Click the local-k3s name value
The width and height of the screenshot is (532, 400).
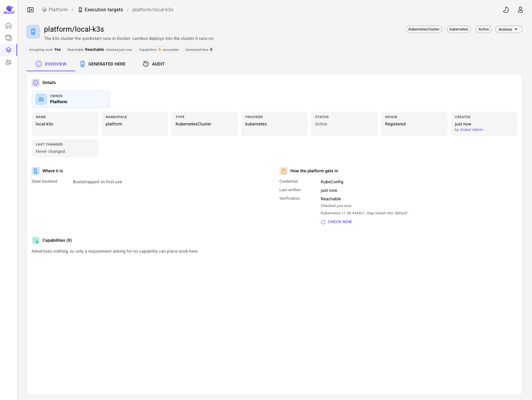pyautogui.click(x=44, y=124)
